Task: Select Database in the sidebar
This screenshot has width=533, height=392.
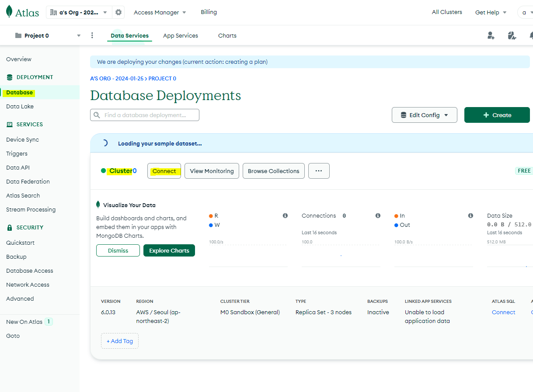Action: (x=19, y=93)
